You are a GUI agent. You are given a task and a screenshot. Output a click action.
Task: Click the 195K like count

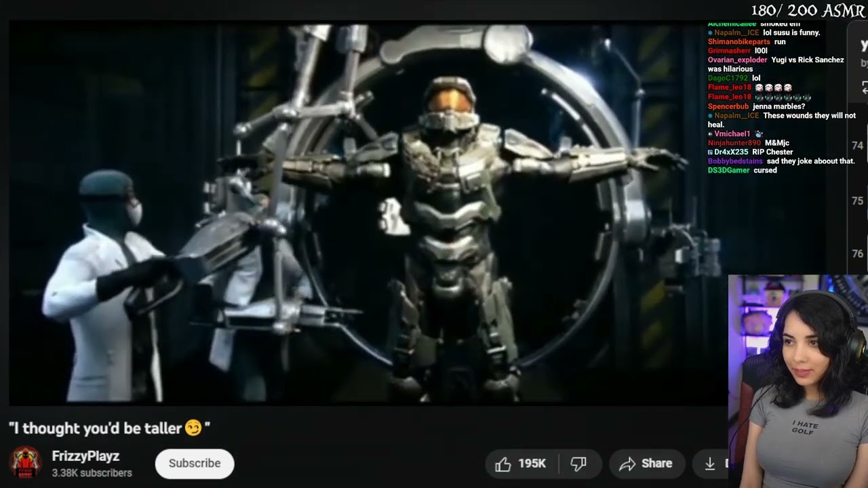tap(532, 464)
